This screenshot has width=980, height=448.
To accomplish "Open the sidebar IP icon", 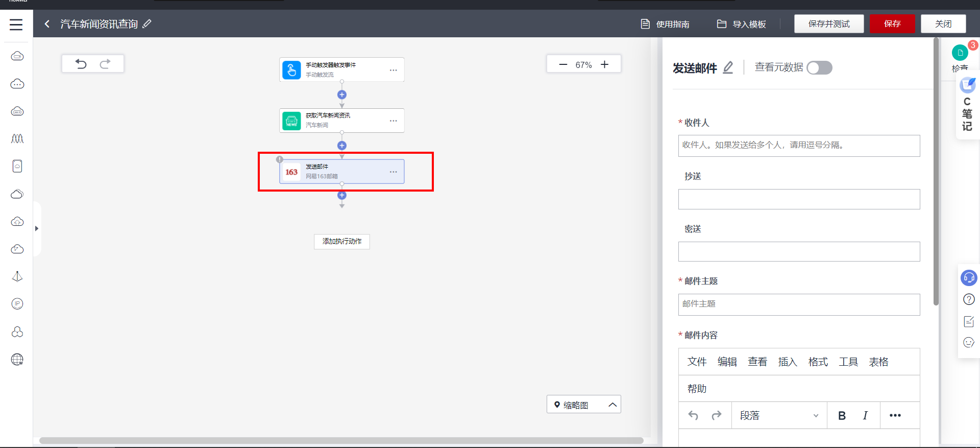I will point(17,304).
